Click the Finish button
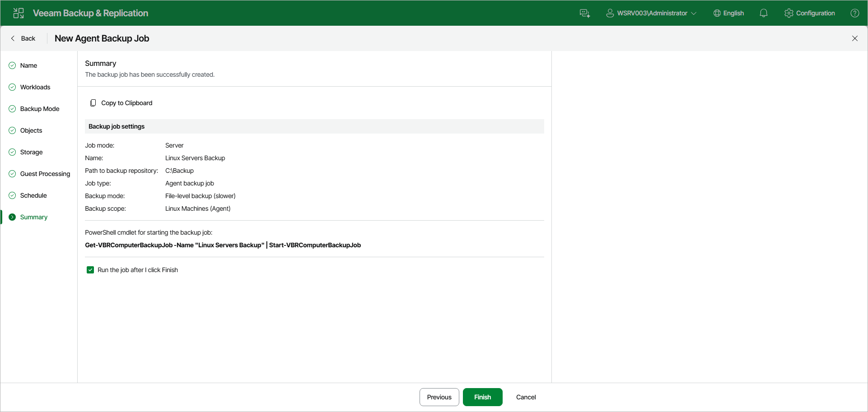 tap(483, 397)
